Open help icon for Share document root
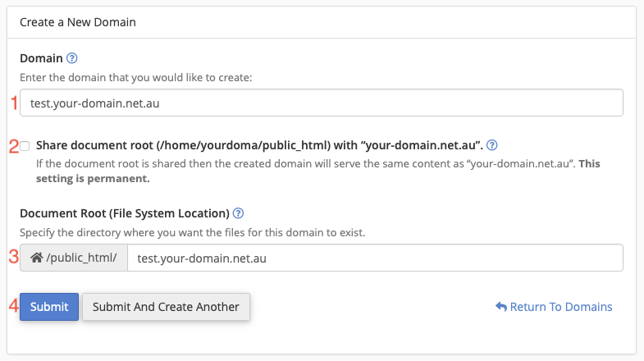This screenshot has width=644, height=361. coord(492,145)
